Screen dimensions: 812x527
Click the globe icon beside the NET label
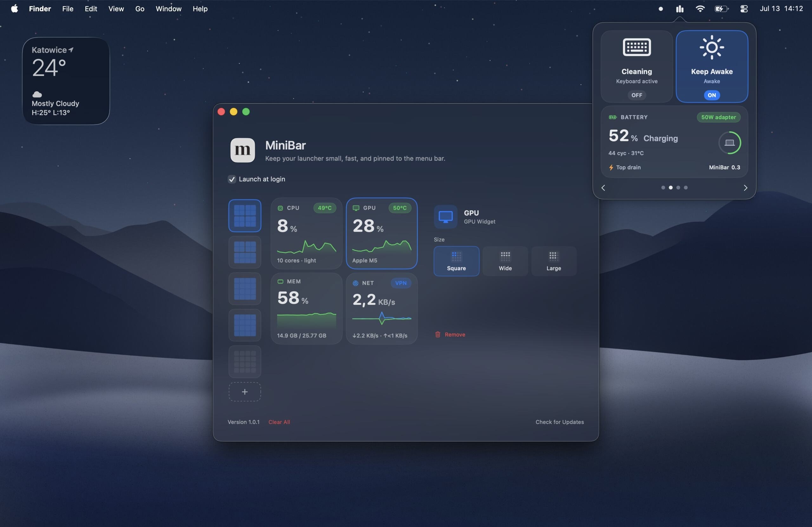pos(356,283)
